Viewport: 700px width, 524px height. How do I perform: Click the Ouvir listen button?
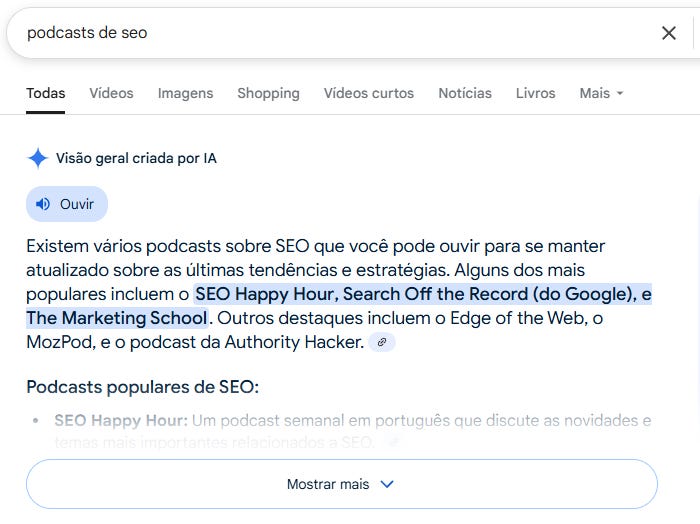67,204
